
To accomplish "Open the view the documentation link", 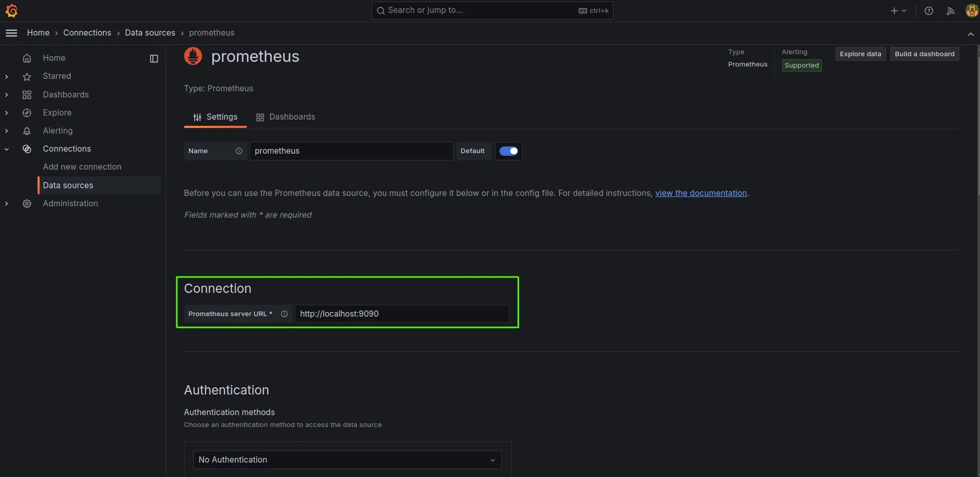I will coord(701,193).
